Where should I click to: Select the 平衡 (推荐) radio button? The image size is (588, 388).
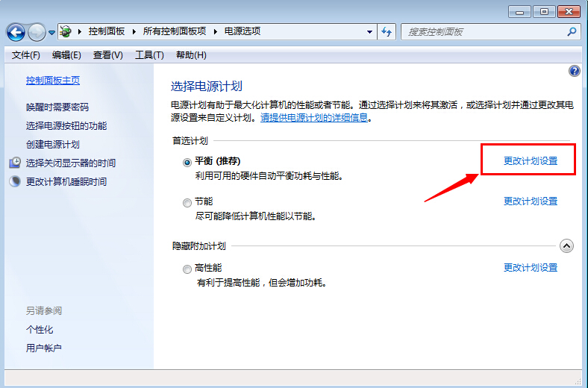pyautogui.click(x=187, y=163)
